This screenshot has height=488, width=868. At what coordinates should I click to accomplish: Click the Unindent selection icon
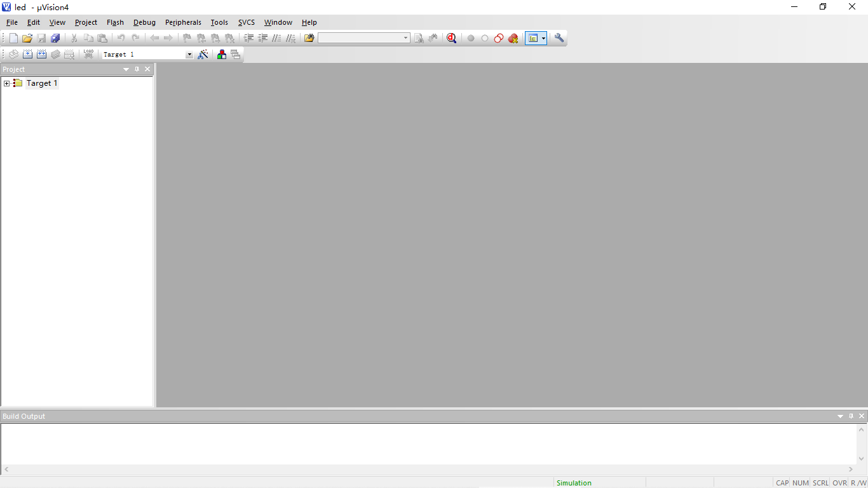(262, 38)
